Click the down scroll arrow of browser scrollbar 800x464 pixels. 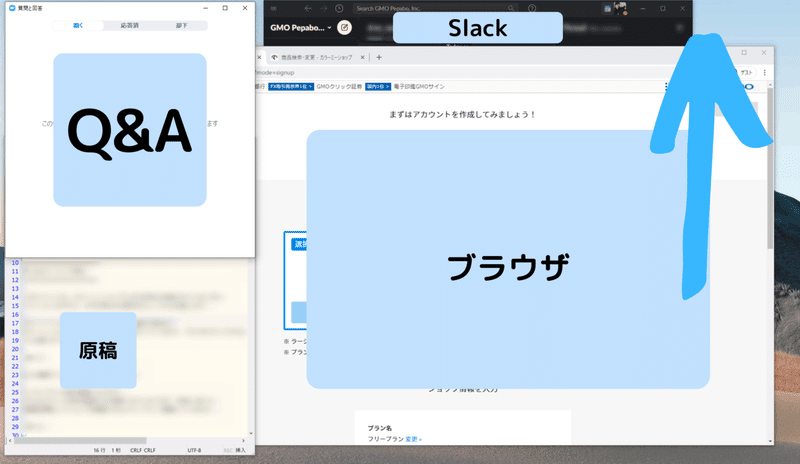[770, 441]
